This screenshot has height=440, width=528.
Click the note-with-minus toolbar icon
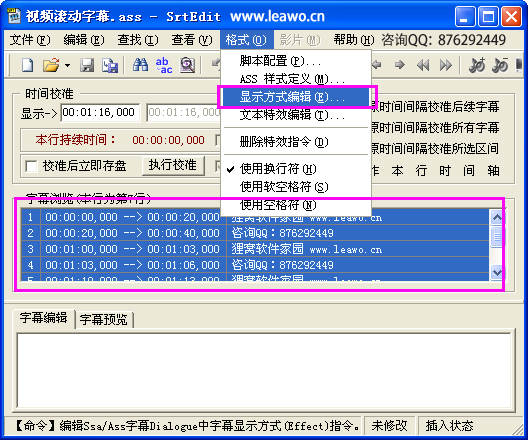coord(500,65)
